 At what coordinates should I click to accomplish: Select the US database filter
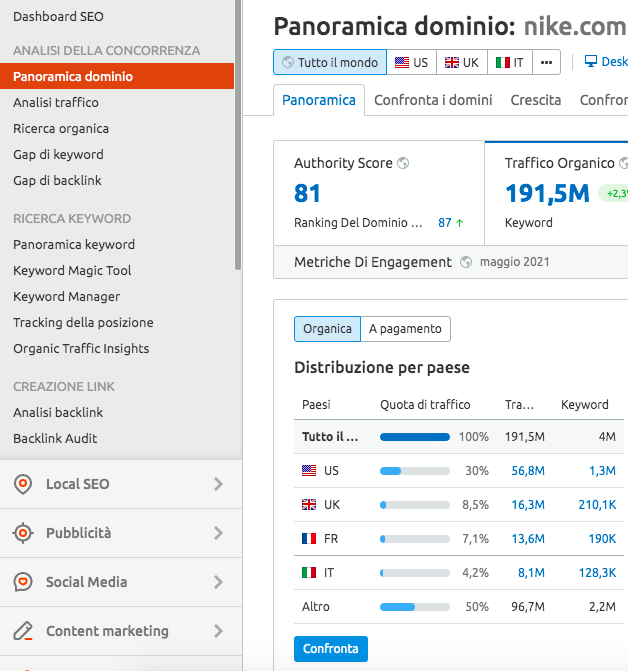click(412, 62)
